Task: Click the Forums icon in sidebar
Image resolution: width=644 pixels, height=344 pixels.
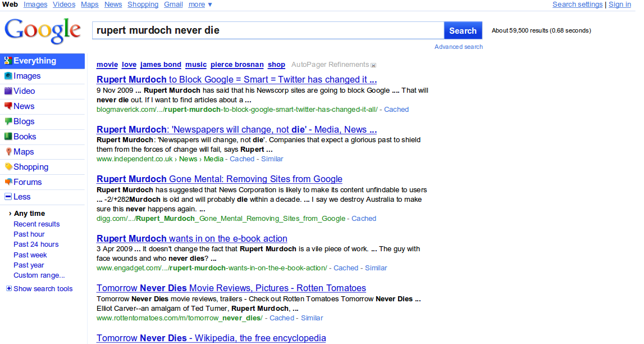Action: click(x=8, y=182)
